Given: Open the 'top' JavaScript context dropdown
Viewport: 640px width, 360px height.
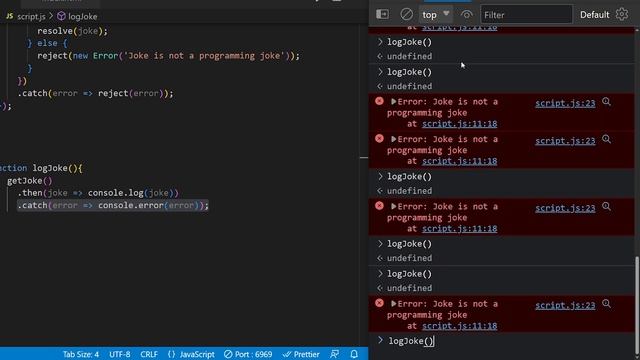Looking at the screenshot, I should click(x=436, y=15).
